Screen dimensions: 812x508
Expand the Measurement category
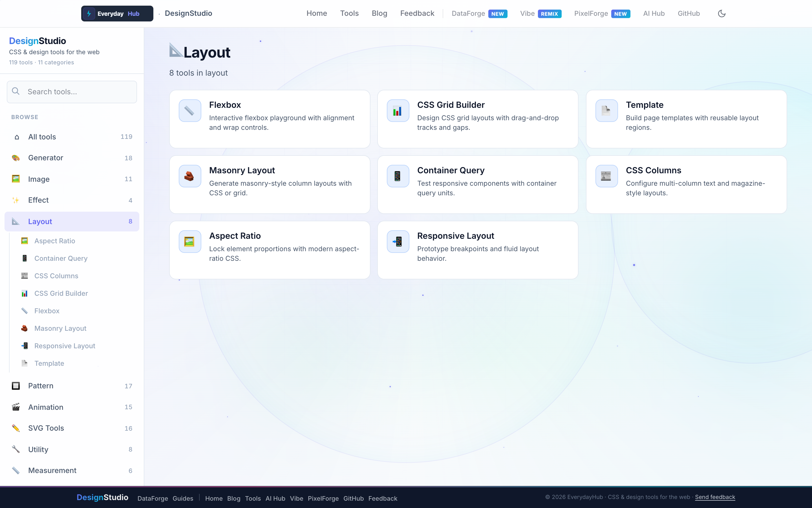(72, 470)
